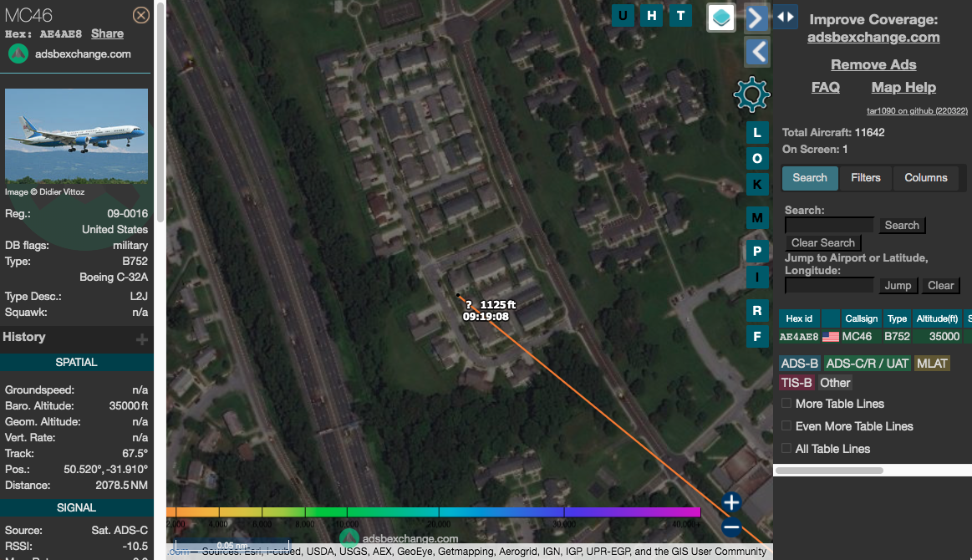972x560 pixels.
Task: Enable Even More Table Lines checkbox
Action: point(786,426)
